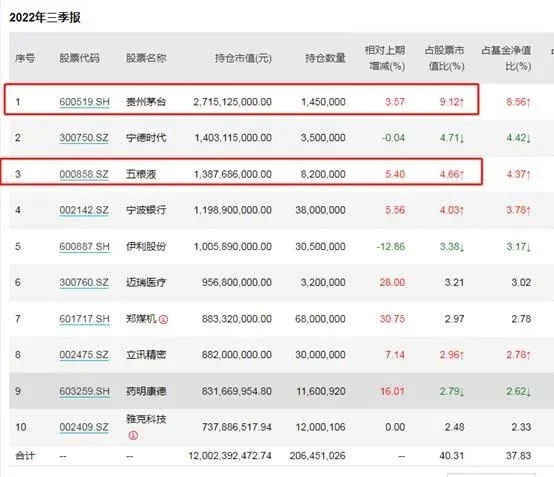Select the 药明康德 highlighted row name

click(146, 391)
